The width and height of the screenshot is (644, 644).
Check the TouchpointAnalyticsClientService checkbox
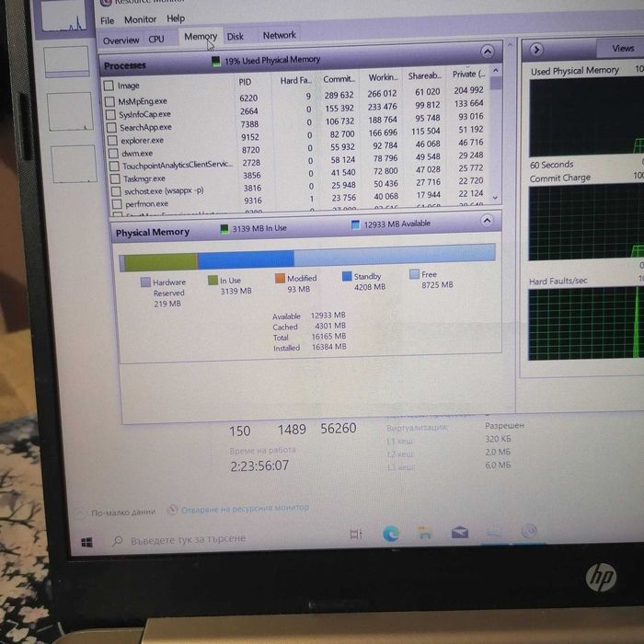click(x=115, y=167)
